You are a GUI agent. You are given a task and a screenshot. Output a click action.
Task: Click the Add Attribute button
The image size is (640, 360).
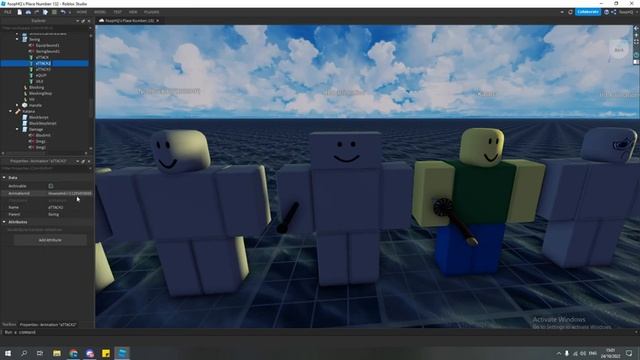click(50, 240)
